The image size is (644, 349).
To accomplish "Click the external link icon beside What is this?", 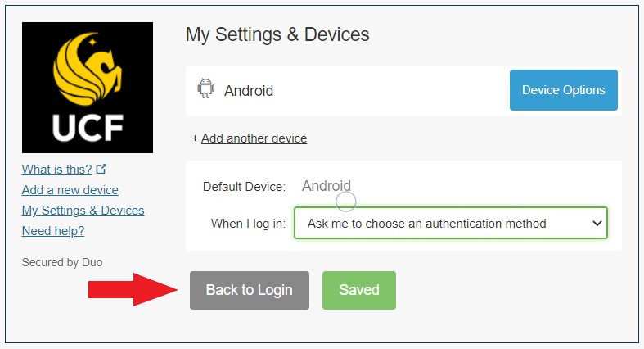I will (101, 169).
